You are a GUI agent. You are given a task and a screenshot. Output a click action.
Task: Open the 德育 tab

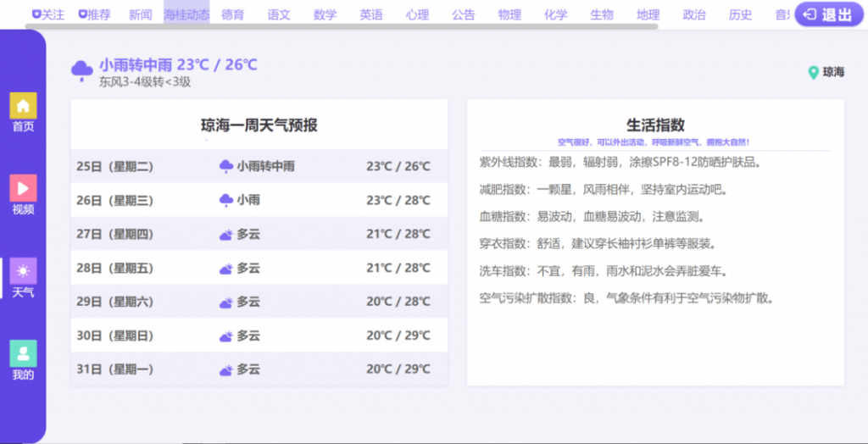[x=232, y=15]
